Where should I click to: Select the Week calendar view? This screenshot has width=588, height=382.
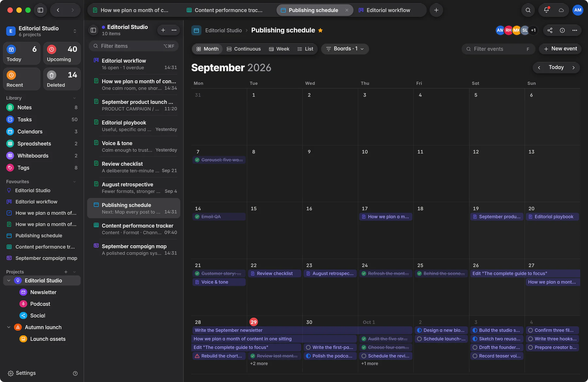point(279,49)
